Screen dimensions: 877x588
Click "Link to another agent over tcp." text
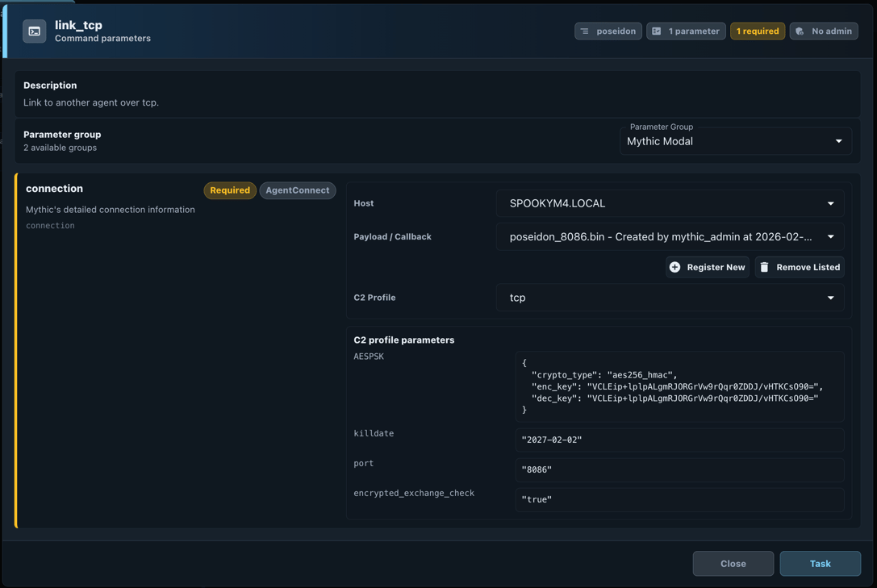click(x=91, y=103)
